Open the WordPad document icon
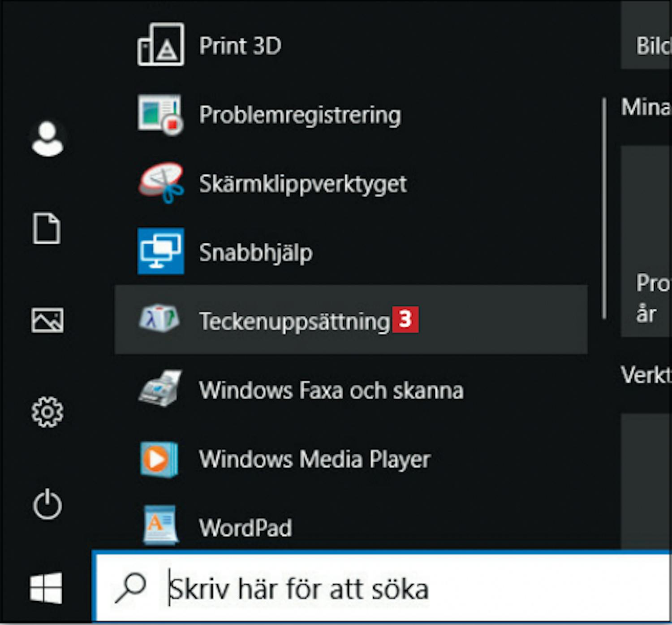 tap(160, 525)
